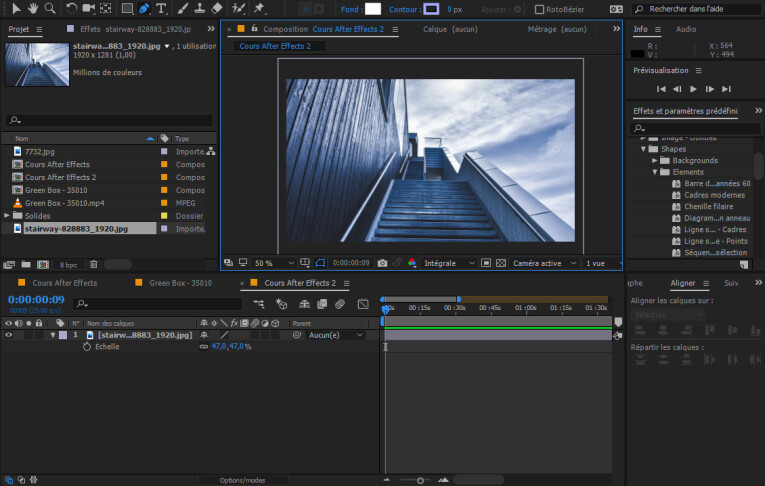
Task: Toggle scale constrain proportions link
Action: [x=203, y=347]
